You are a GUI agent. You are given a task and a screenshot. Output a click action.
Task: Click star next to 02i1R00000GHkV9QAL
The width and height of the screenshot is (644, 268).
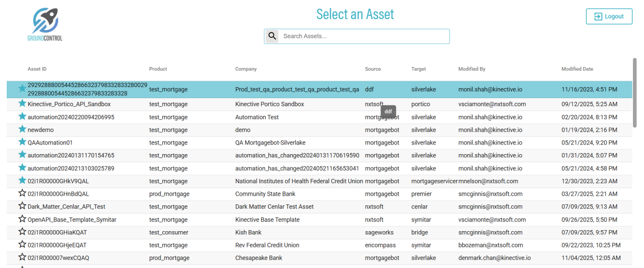pyautogui.click(x=22, y=181)
